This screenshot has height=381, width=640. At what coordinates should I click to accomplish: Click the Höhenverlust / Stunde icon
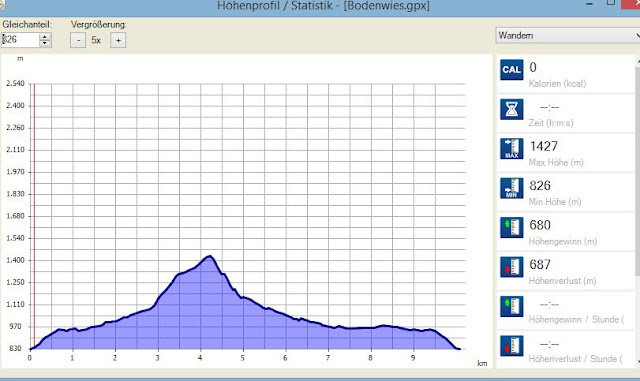511,346
